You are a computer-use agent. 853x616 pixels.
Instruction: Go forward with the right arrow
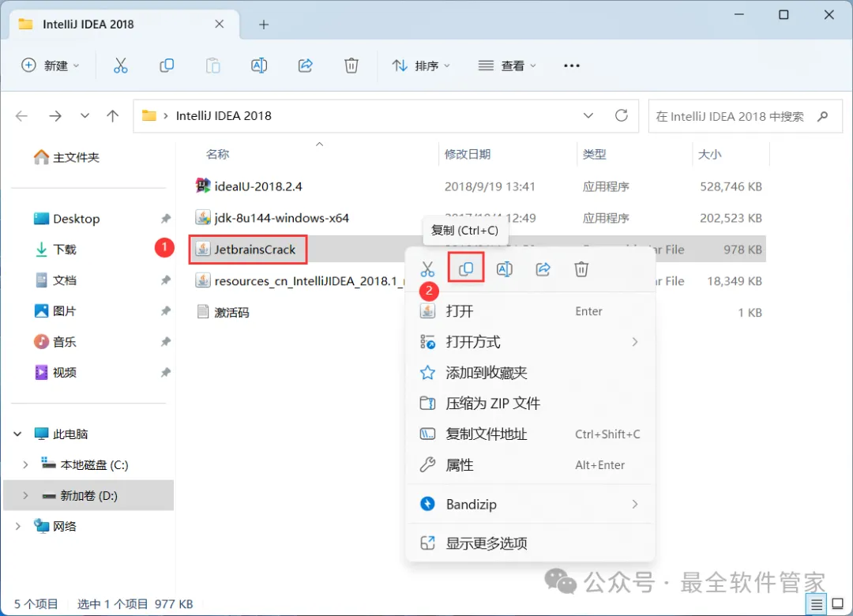(55, 116)
